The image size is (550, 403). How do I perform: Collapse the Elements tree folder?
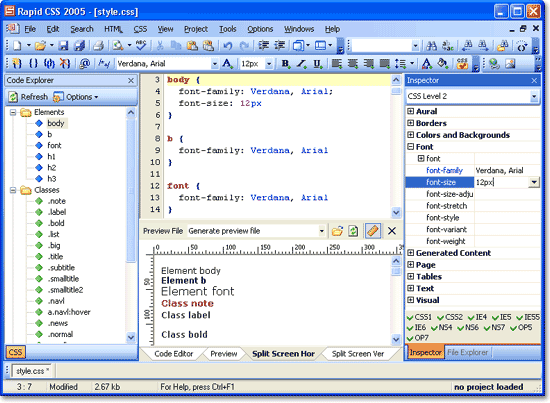[x=13, y=112]
